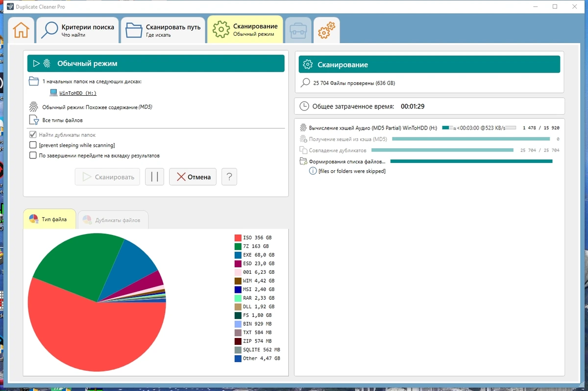Screen dimensions: 588x391
Task: Open the toolbox briefcase tab icon
Action: click(298, 30)
